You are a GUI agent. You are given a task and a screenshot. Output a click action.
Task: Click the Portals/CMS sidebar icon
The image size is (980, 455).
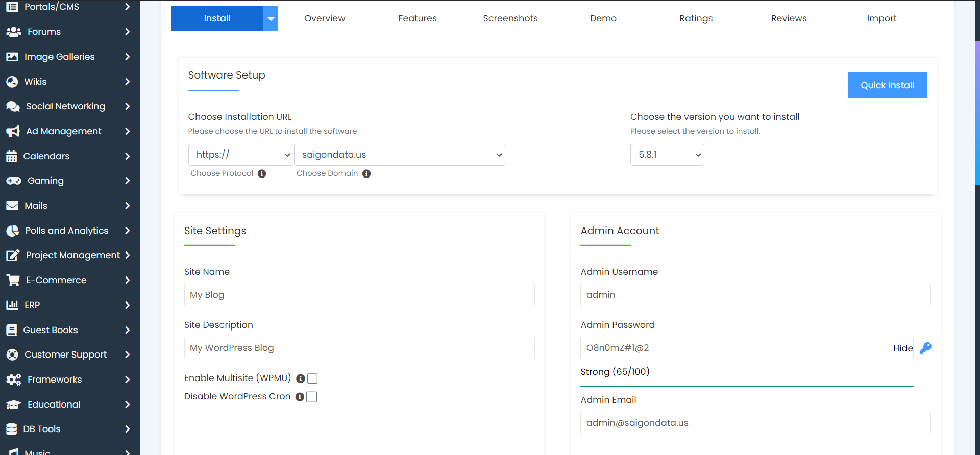[x=12, y=7]
